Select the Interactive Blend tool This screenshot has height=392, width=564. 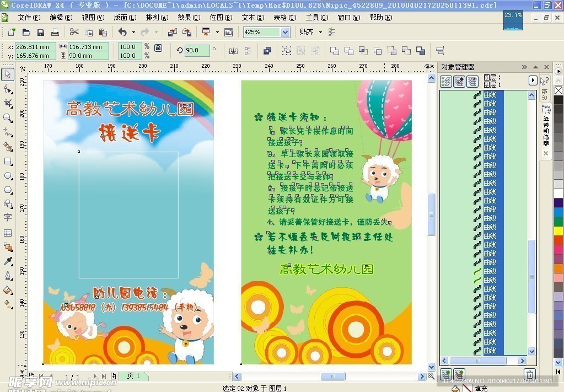(8, 247)
